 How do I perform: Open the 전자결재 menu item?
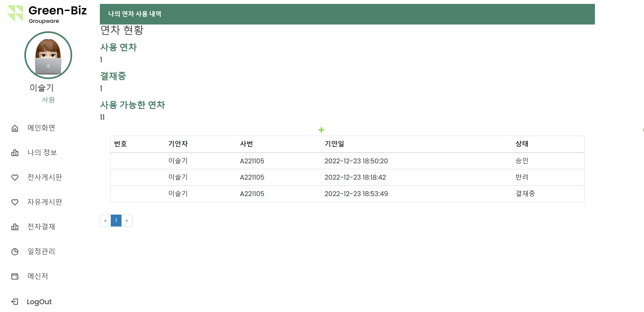coord(41,227)
